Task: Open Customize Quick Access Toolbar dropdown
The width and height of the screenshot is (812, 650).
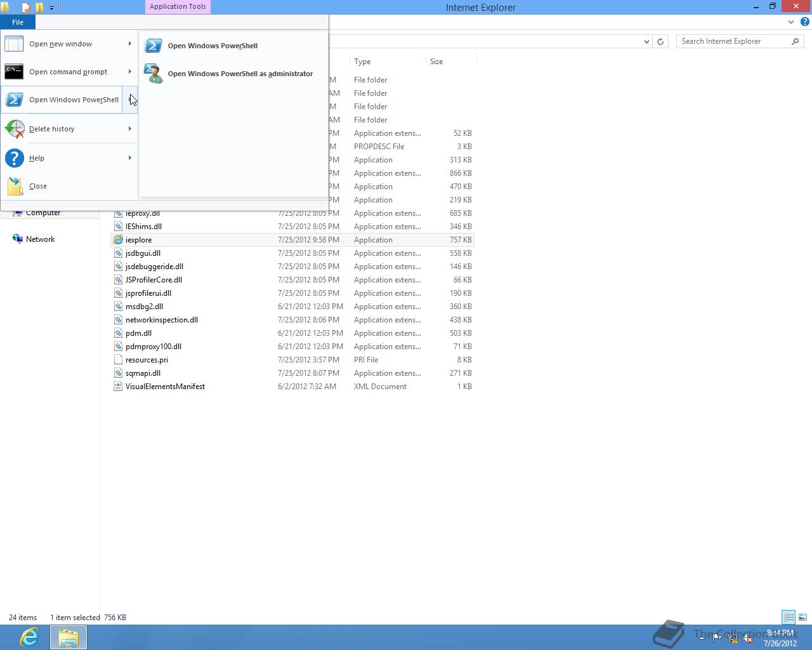Action: (x=51, y=8)
